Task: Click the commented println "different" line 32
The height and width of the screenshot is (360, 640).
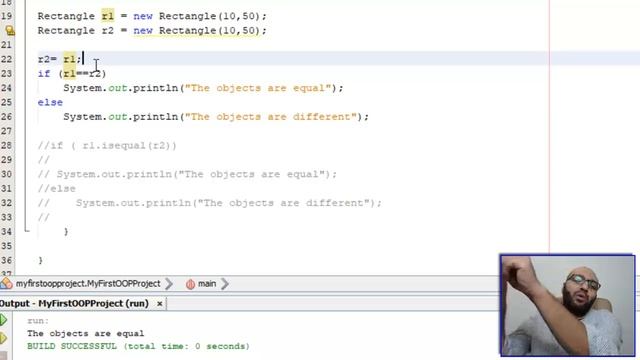Action: [209, 203]
